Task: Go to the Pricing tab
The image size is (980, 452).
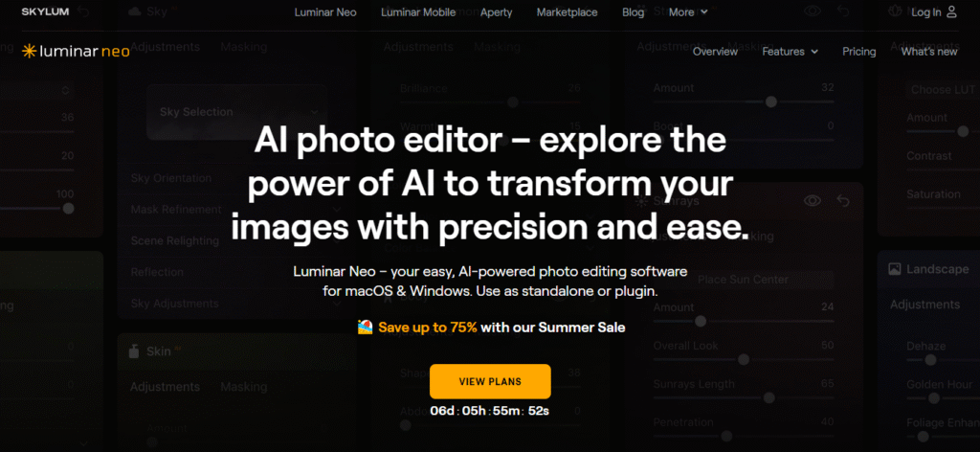Action: pyautogui.click(x=858, y=52)
